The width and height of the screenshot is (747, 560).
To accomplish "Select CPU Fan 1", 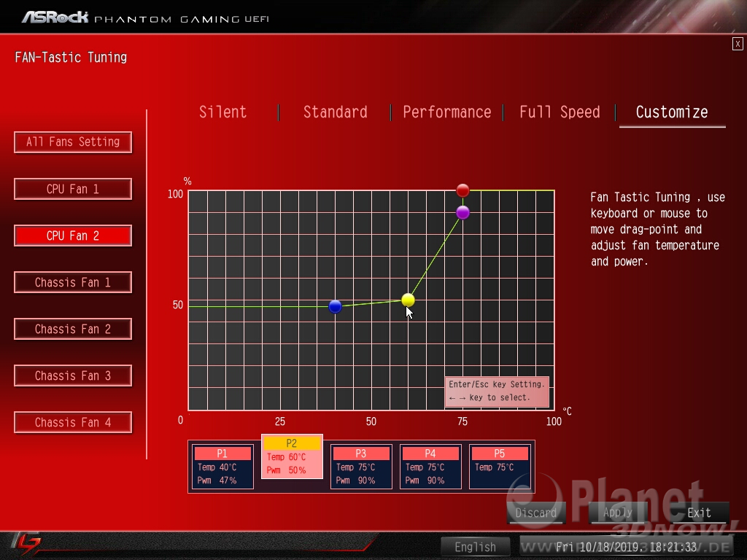I will (x=73, y=189).
